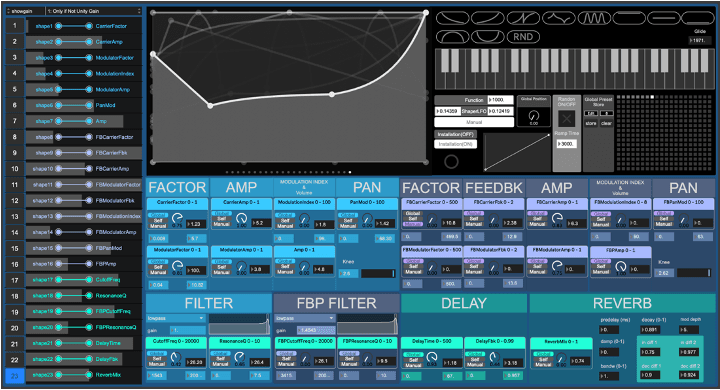Click the ModulationIndex dial knob

click(304, 218)
